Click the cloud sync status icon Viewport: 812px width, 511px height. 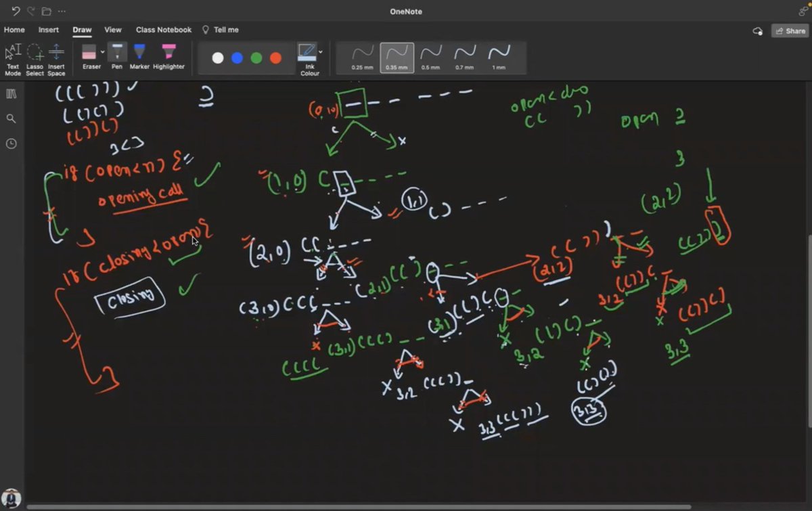tap(758, 30)
